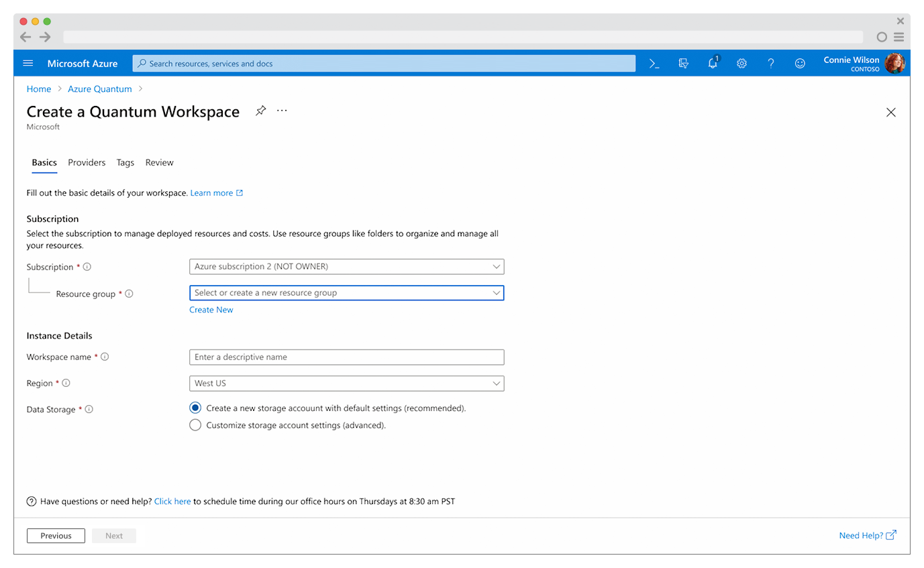Send feedback via the smiley icon
The image size is (924, 568).
800,63
